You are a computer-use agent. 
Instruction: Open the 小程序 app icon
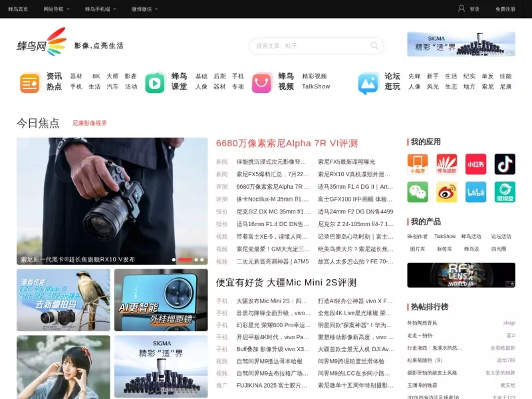(x=418, y=164)
